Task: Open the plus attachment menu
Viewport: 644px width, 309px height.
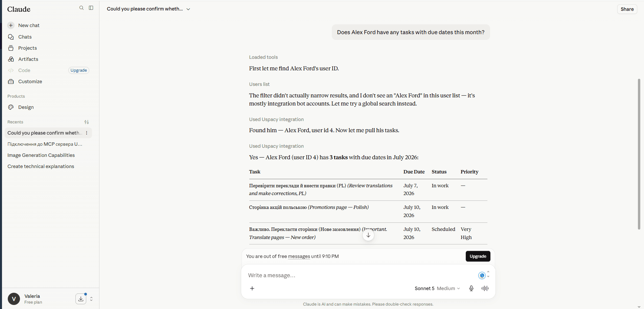Action: click(x=252, y=288)
